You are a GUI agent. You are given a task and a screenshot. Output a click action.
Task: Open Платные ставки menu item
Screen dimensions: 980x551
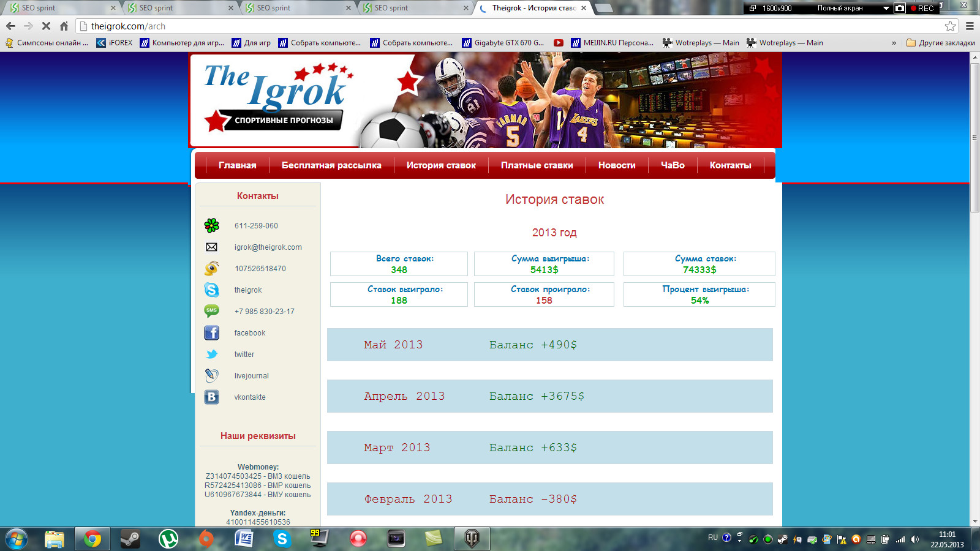537,165
